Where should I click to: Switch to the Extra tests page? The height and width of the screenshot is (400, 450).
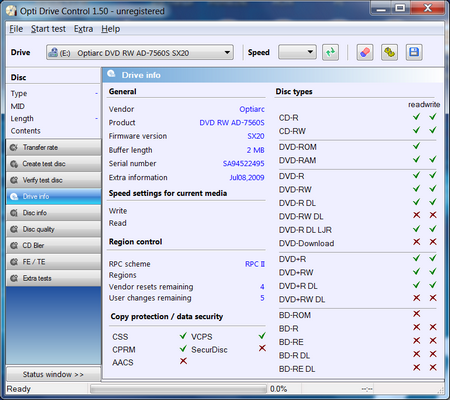point(54,278)
